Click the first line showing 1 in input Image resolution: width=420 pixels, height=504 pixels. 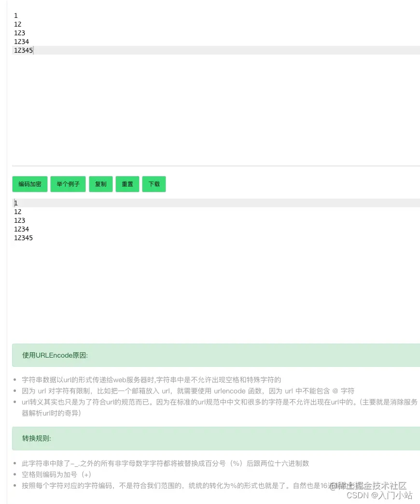[x=16, y=15]
